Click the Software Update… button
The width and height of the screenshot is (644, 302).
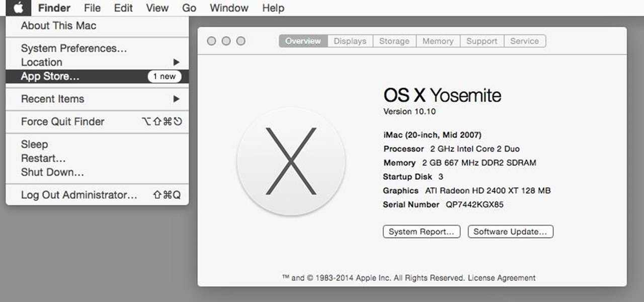(510, 232)
